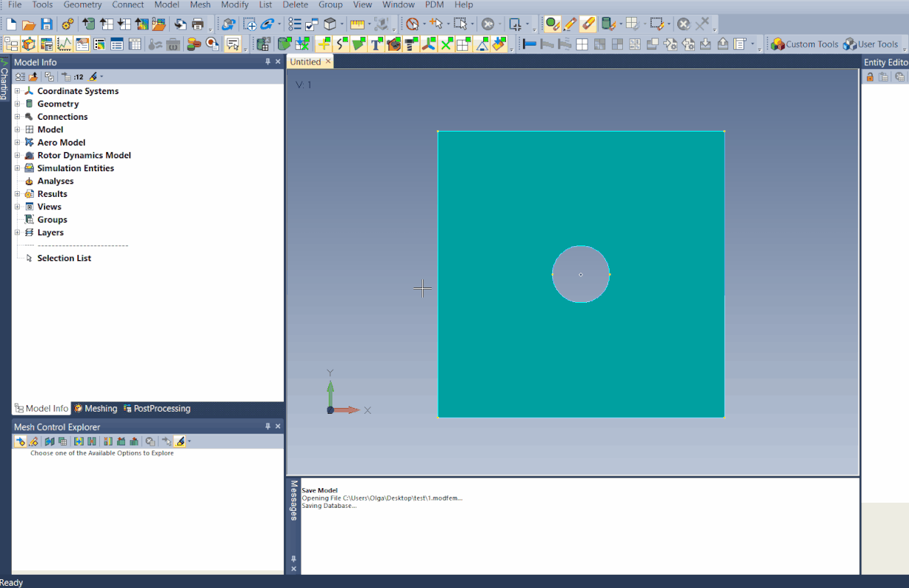Expand the Simulation Entities node
This screenshot has width=909, height=588.
tap(18, 168)
